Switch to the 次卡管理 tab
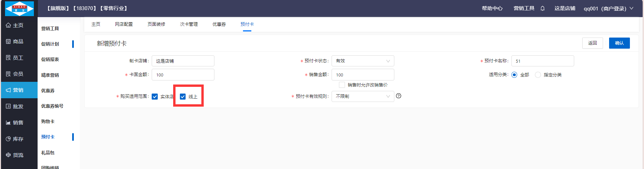The width and height of the screenshot is (644, 169). (189, 24)
